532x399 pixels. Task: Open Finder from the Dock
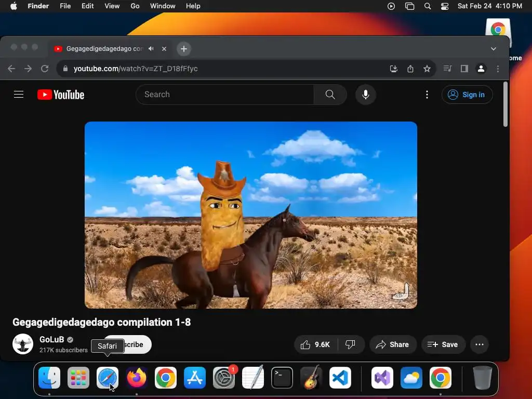point(49,378)
